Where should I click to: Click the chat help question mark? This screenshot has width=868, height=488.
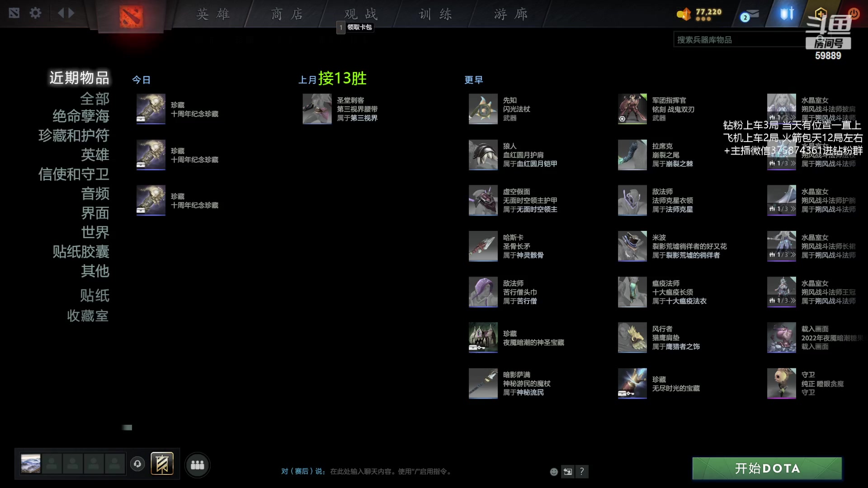coord(582,472)
